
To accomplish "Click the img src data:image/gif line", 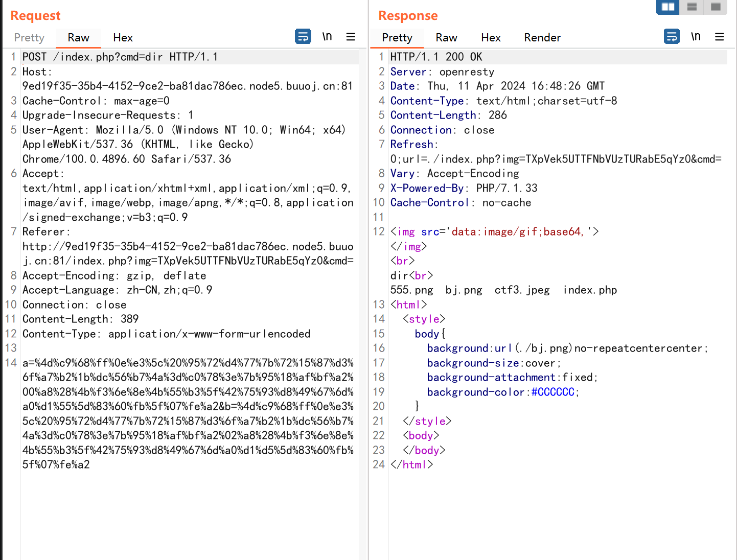I will tap(495, 231).
